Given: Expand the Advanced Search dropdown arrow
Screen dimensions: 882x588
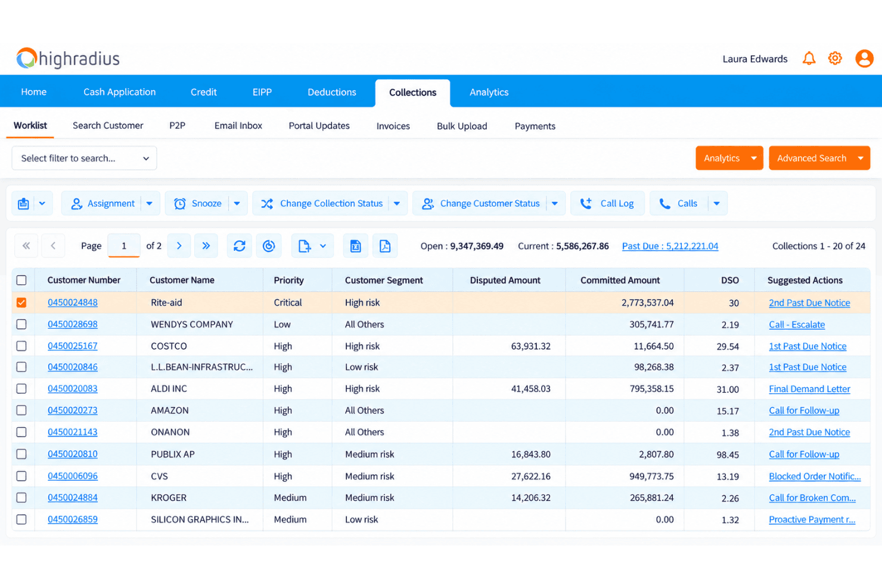Looking at the screenshot, I should click(861, 158).
